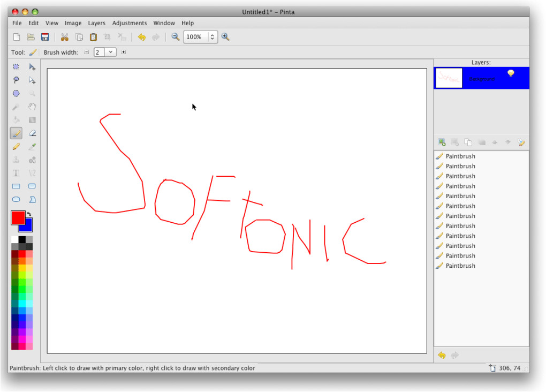Select the Pan hand tool
The width and height of the screenshot is (546, 392).
(x=32, y=107)
